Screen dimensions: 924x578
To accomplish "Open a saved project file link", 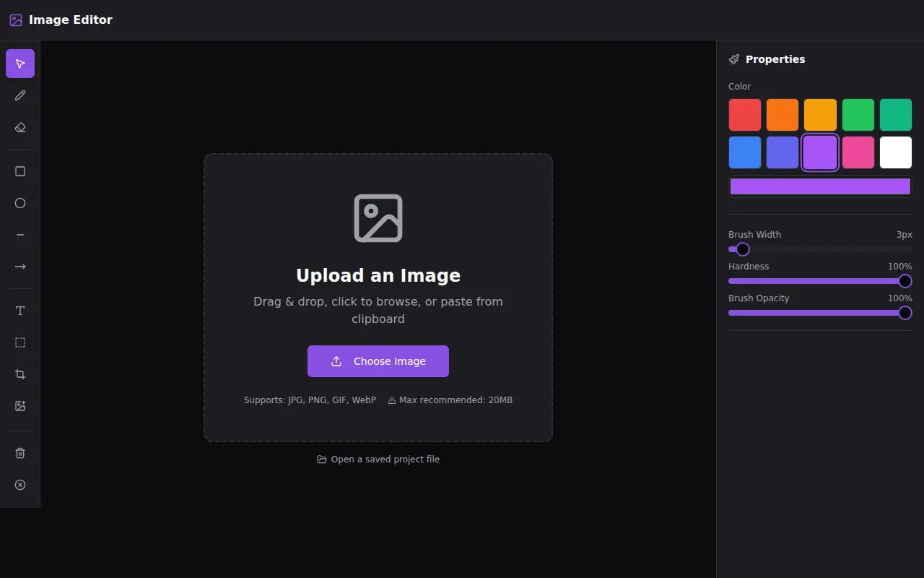I will point(378,460).
